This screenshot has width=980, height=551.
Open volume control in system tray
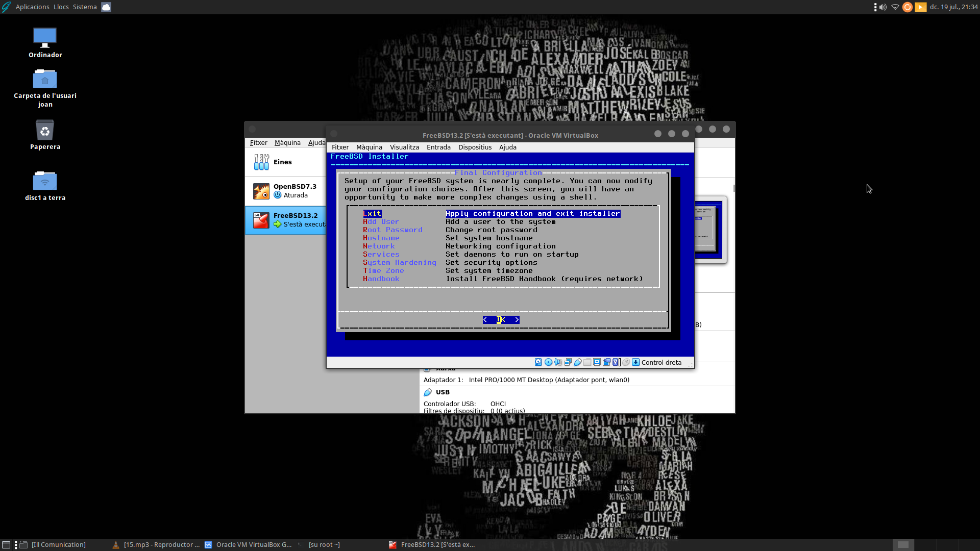click(883, 7)
